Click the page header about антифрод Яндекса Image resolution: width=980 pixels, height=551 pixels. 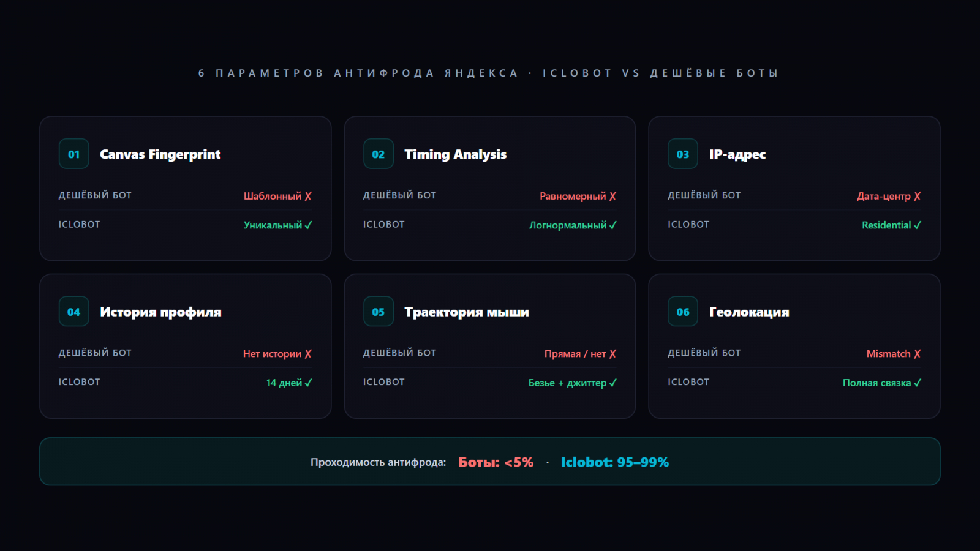pos(488,73)
